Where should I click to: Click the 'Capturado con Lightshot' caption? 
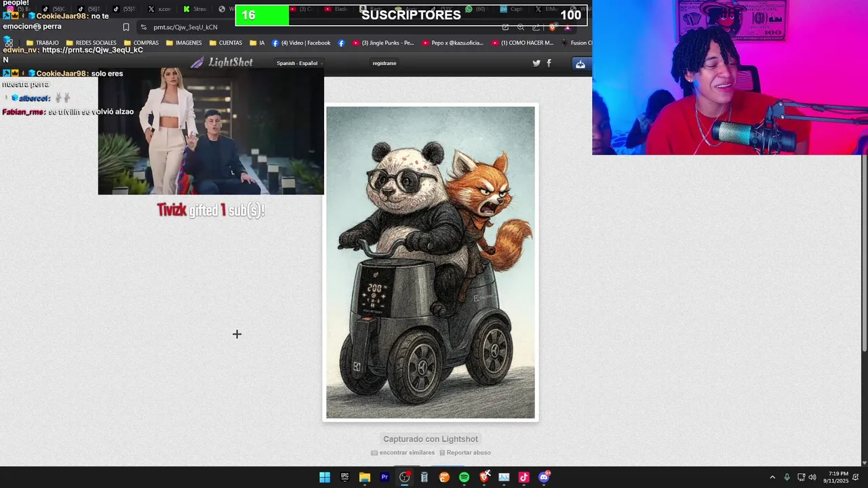coord(431,439)
